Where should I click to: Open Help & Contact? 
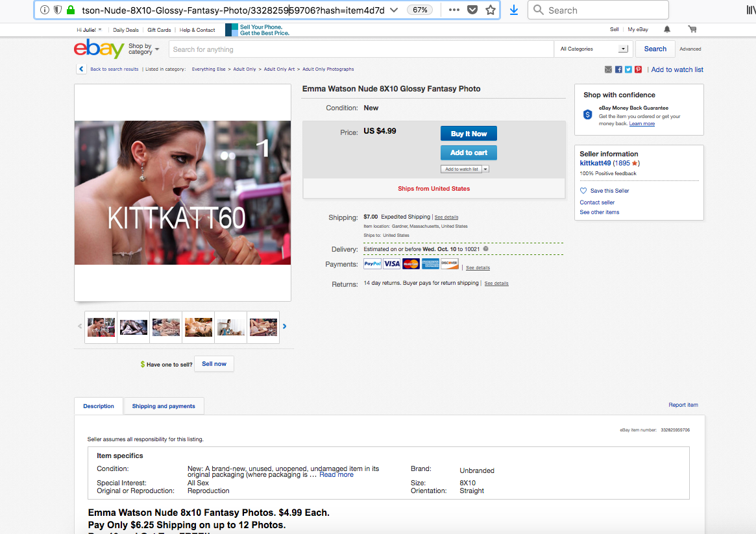point(197,30)
